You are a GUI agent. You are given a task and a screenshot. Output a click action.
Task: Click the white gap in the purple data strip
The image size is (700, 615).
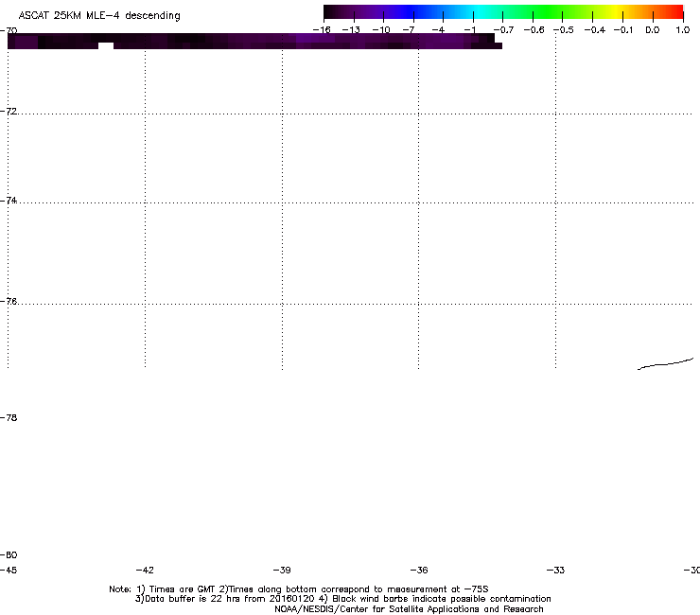point(106,46)
